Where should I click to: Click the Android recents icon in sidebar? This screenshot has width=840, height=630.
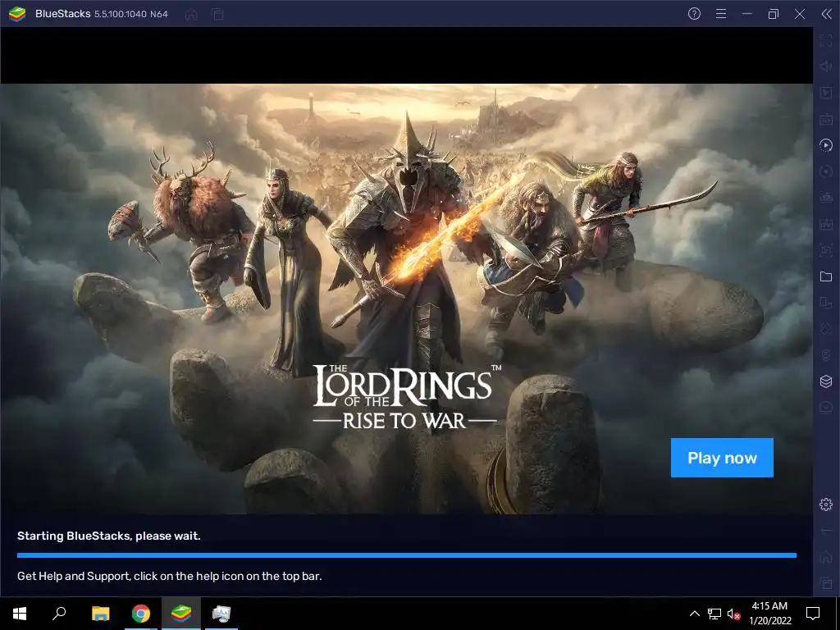point(826,583)
